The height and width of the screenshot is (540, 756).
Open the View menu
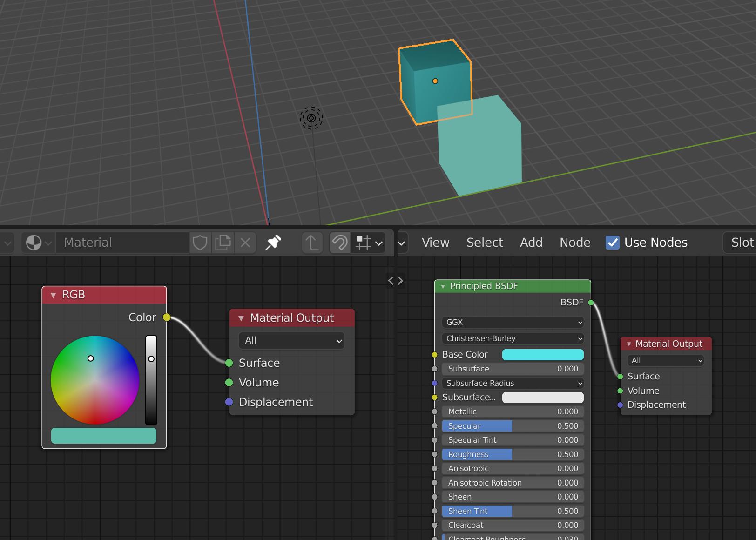pyautogui.click(x=435, y=242)
